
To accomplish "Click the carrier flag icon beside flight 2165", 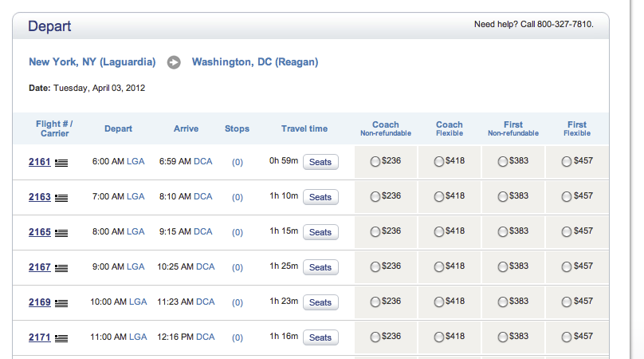I will coord(61,233).
